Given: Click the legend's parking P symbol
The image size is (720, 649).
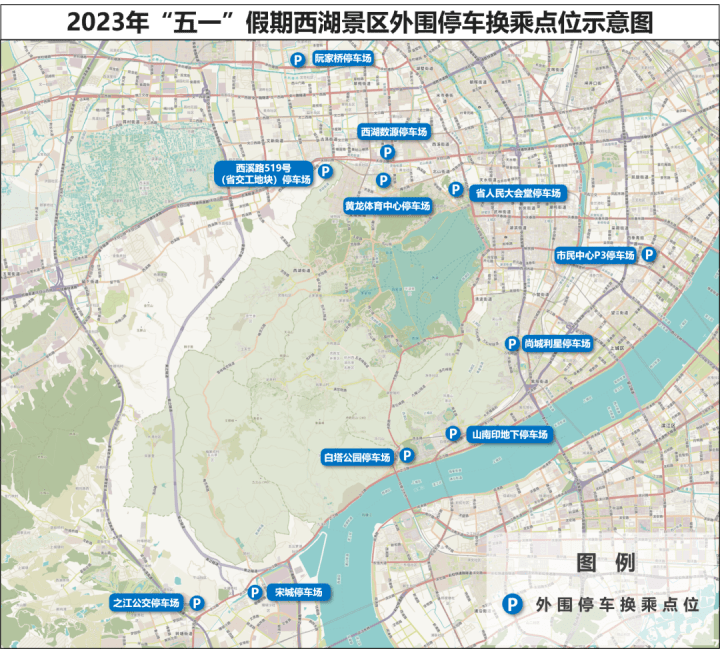Looking at the screenshot, I should point(513,604).
